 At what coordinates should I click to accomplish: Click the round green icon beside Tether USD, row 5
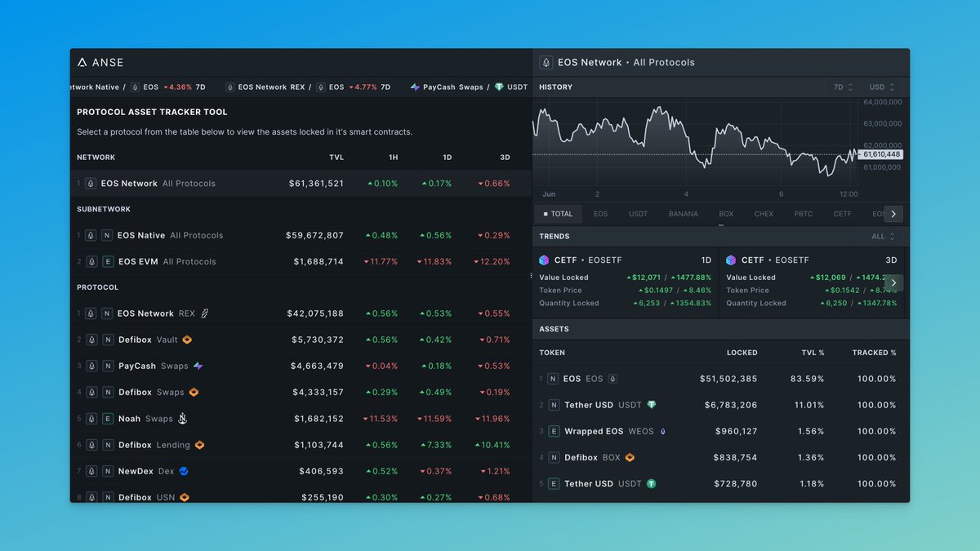coord(652,484)
